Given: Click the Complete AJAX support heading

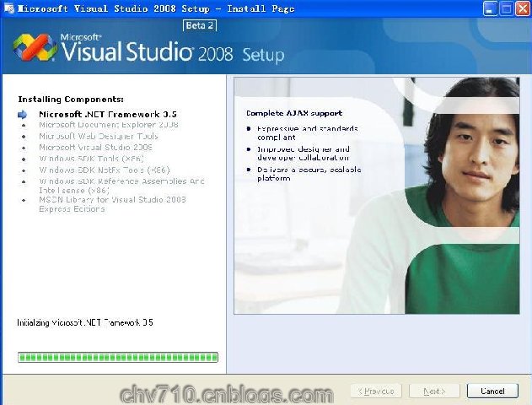Looking at the screenshot, I should (294, 113).
